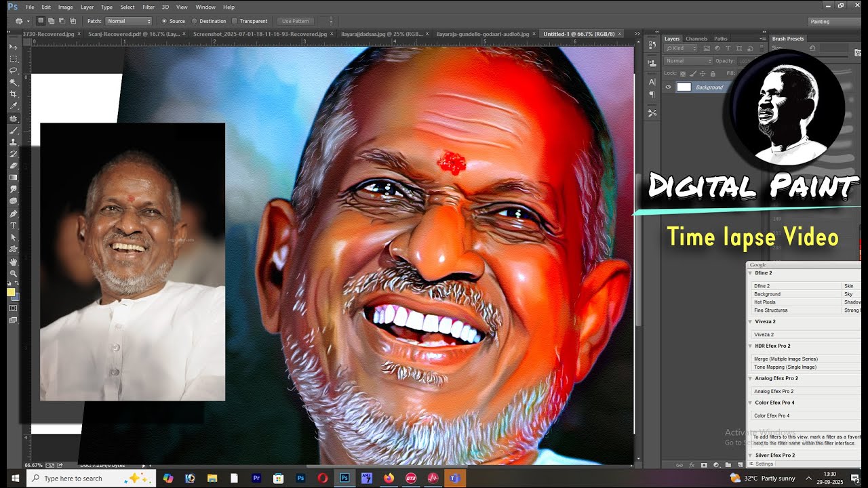Open the layer blend mode dropdown
Screen dimensions: 868x488
tap(689, 61)
